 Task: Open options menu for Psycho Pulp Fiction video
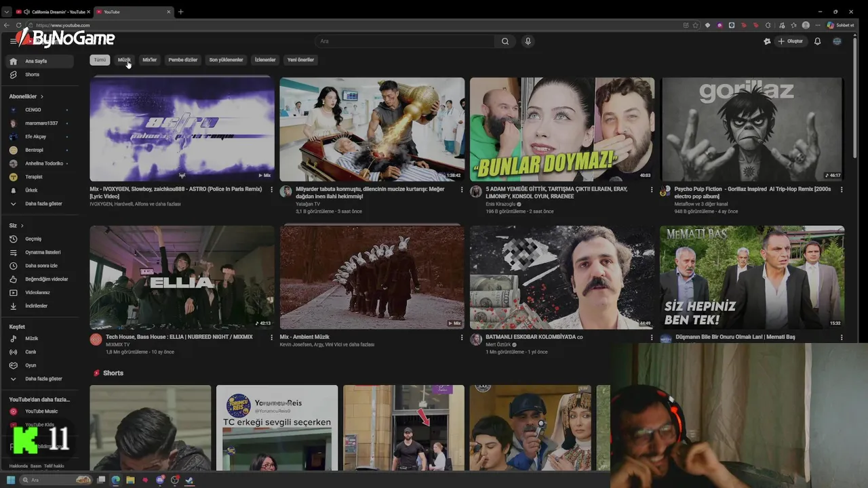[x=842, y=190]
